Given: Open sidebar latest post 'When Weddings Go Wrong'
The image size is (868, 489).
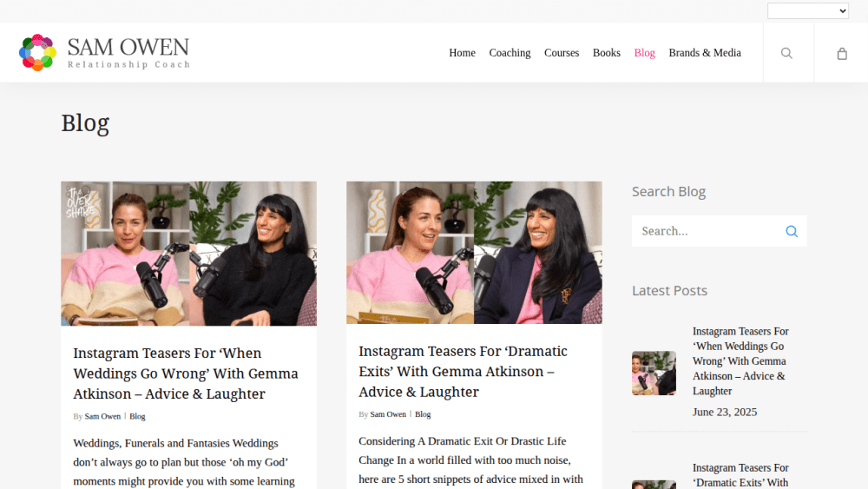Looking at the screenshot, I should 740,361.
